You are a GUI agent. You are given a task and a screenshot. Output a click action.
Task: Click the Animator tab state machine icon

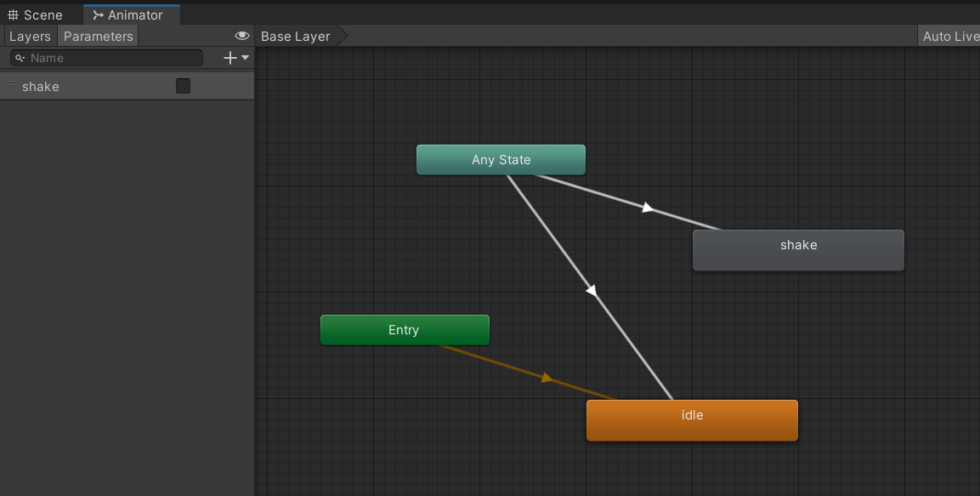98,15
